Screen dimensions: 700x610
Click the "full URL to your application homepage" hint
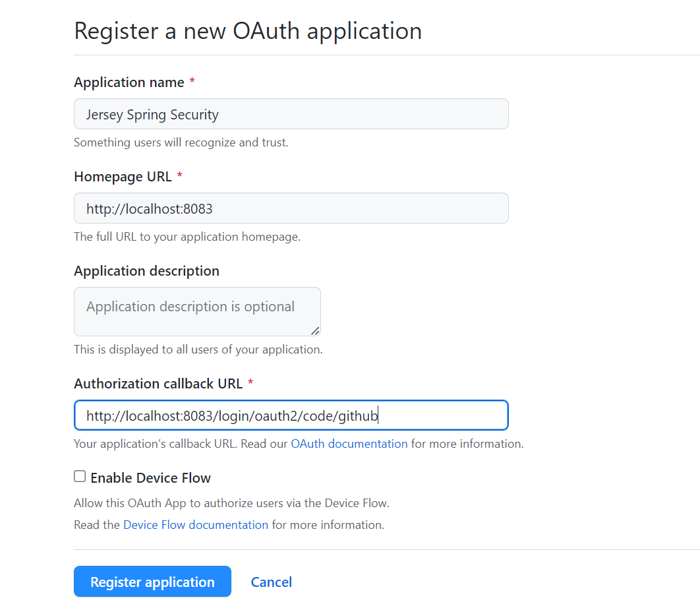pyautogui.click(x=187, y=237)
